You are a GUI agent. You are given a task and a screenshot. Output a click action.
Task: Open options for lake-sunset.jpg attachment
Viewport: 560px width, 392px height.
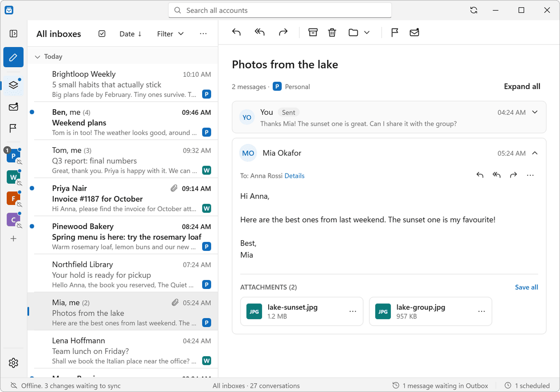[x=353, y=311]
